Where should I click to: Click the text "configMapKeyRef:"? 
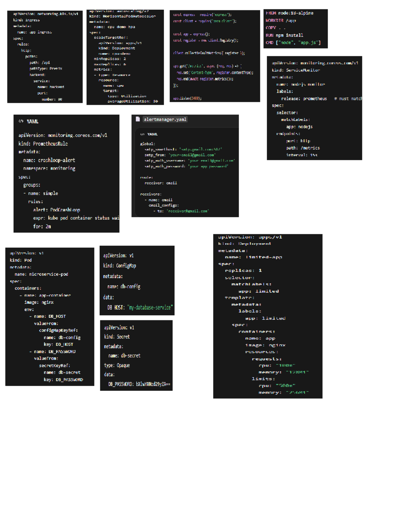coord(59,331)
